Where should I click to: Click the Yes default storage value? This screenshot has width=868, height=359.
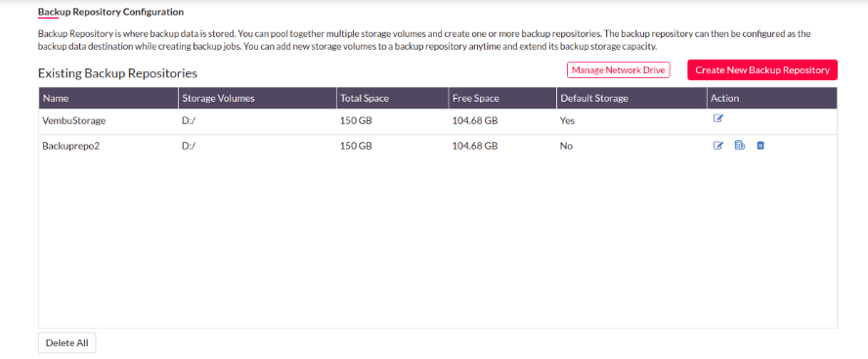point(567,120)
